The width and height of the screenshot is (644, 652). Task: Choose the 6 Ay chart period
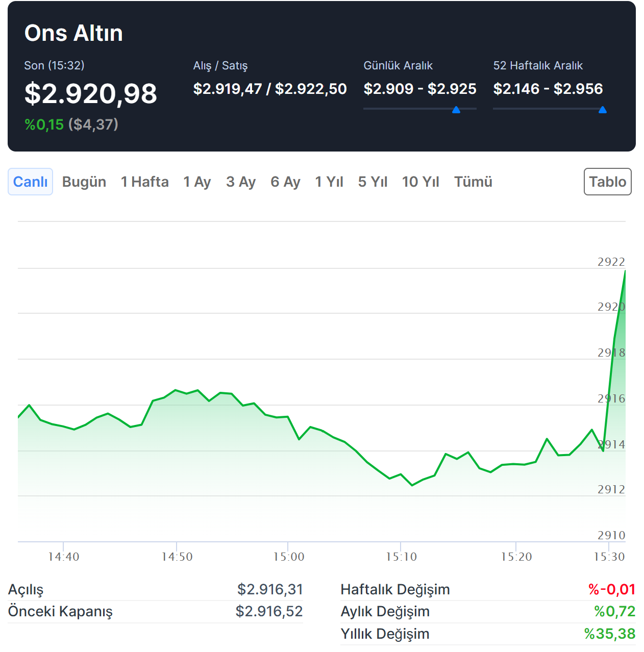tap(285, 182)
